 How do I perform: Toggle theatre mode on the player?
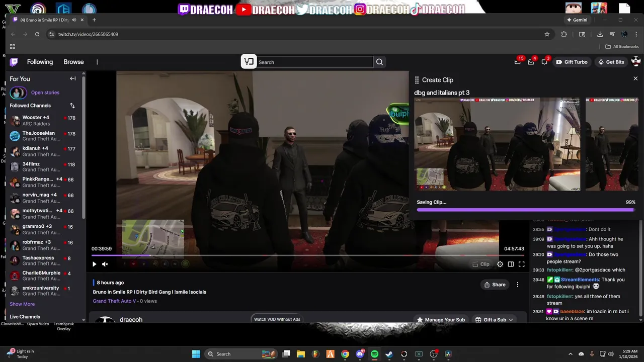511,264
